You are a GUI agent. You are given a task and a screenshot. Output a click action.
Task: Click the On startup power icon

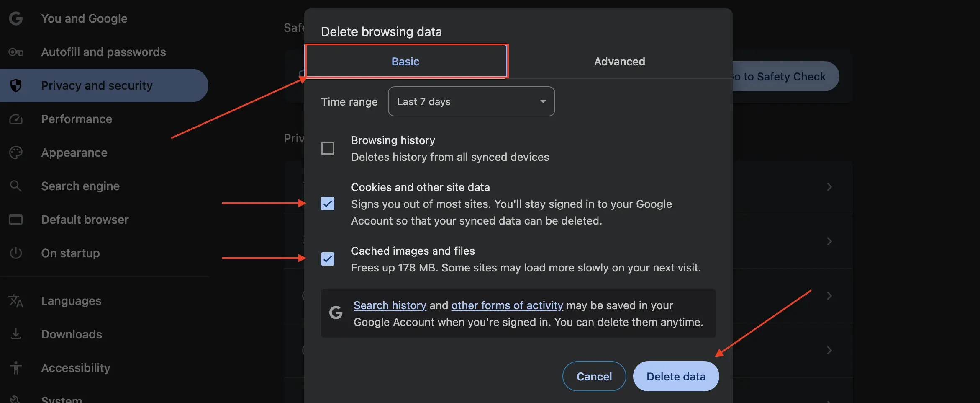[x=16, y=253]
